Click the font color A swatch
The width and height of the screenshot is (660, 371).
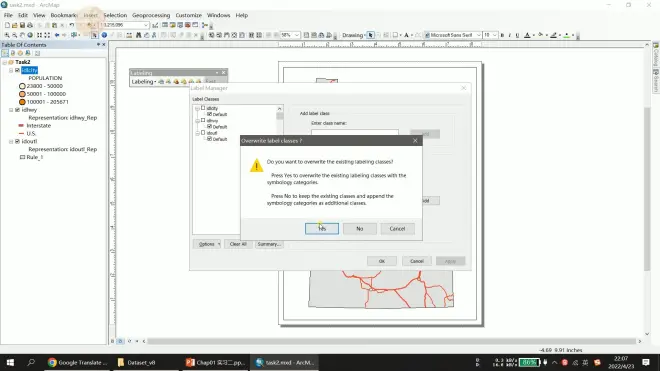point(527,35)
